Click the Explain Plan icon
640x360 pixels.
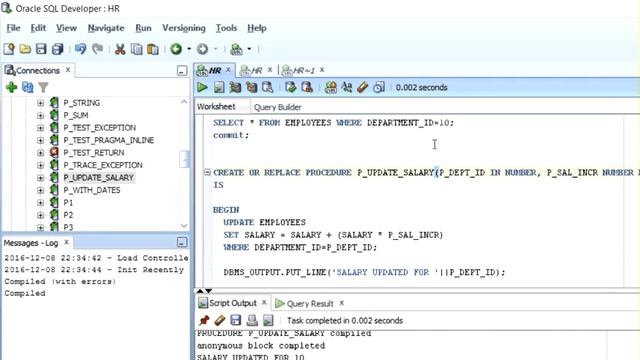click(x=236, y=87)
